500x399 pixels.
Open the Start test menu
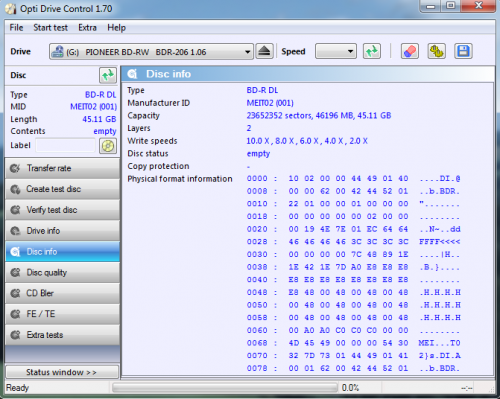tap(50, 28)
